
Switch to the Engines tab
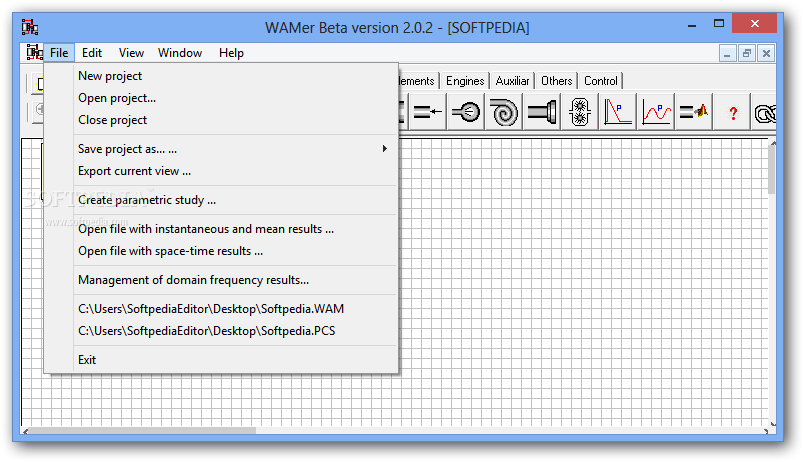tap(465, 81)
